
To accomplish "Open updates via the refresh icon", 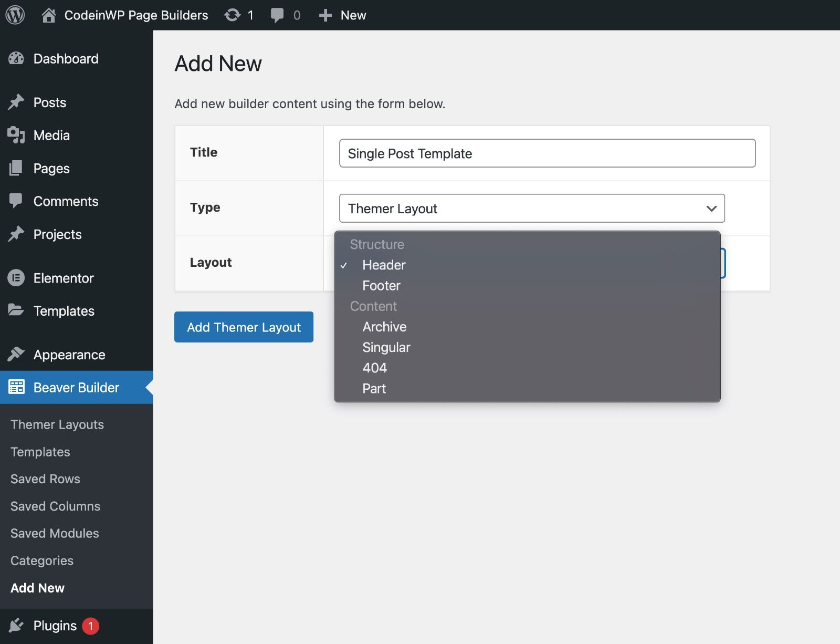I will pyautogui.click(x=232, y=15).
